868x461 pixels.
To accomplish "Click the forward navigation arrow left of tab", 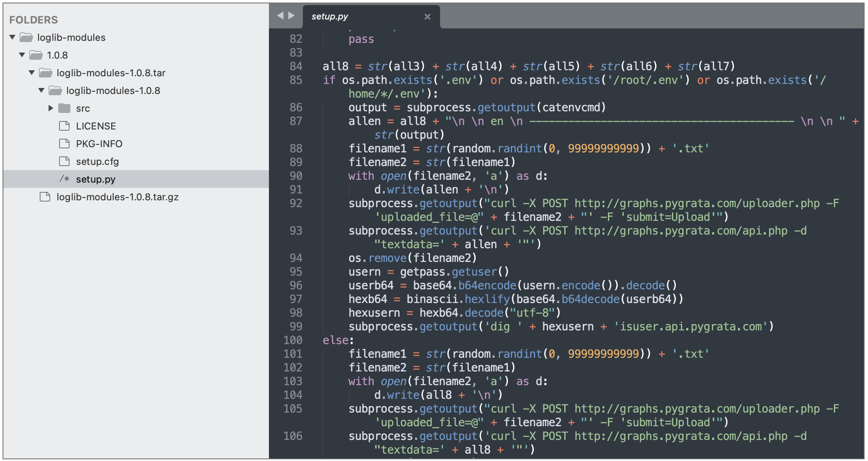I will [x=291, y=16].
